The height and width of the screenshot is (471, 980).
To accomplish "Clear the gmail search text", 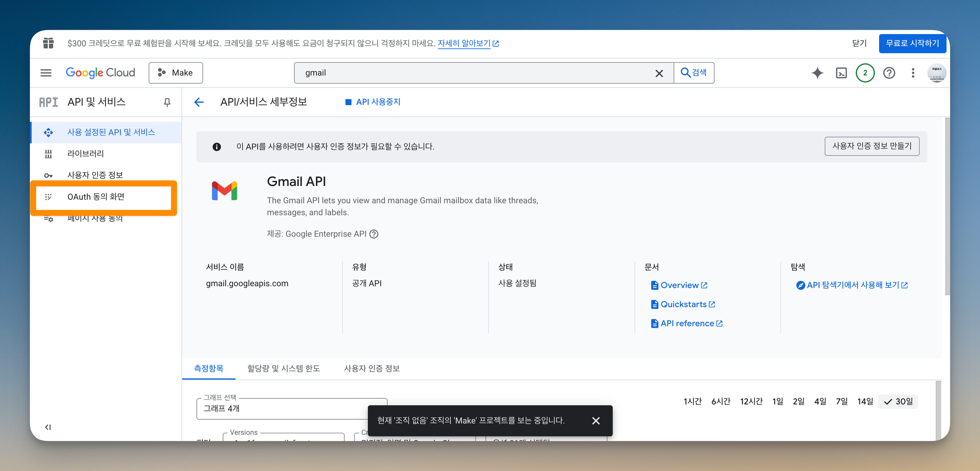I will point(659,73).
